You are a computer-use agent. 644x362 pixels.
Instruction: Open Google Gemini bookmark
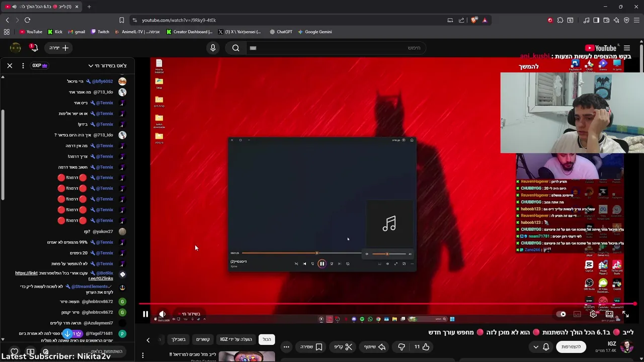tap(314, 32)
